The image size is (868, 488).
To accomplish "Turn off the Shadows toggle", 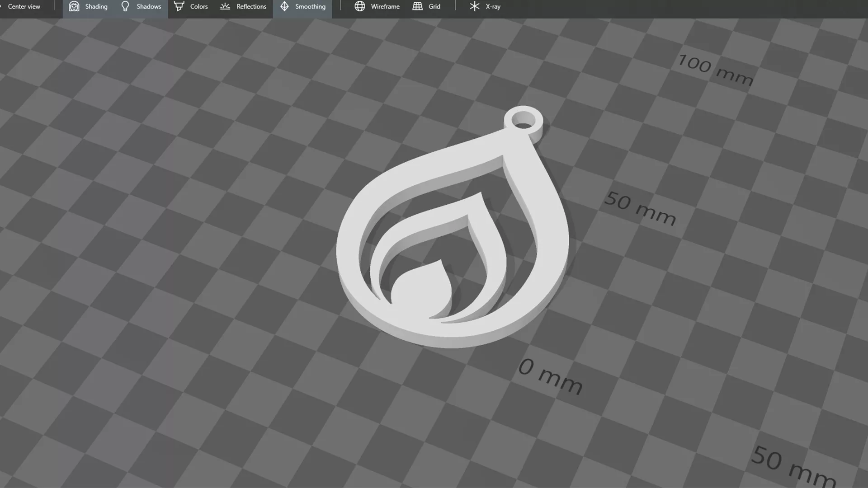I will click(x=149, y=6).
